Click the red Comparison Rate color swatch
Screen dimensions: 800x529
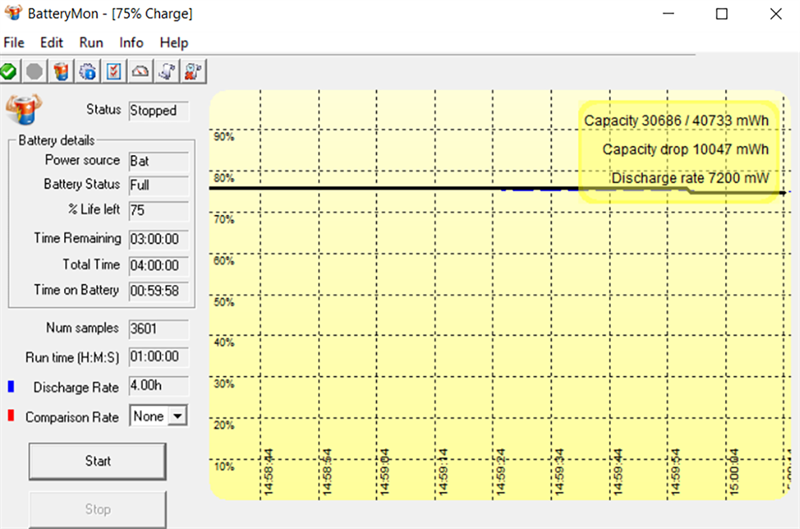[11, 416]
